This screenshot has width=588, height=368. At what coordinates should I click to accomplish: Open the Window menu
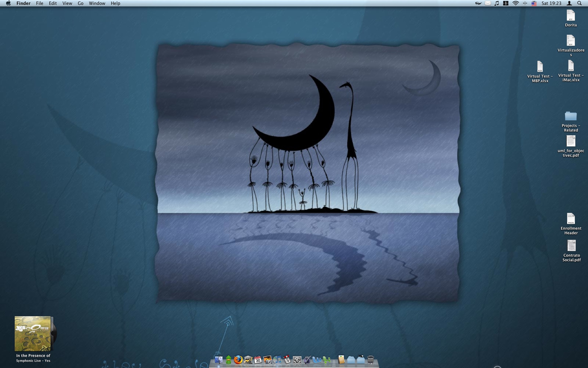click(x=97, y=3)
